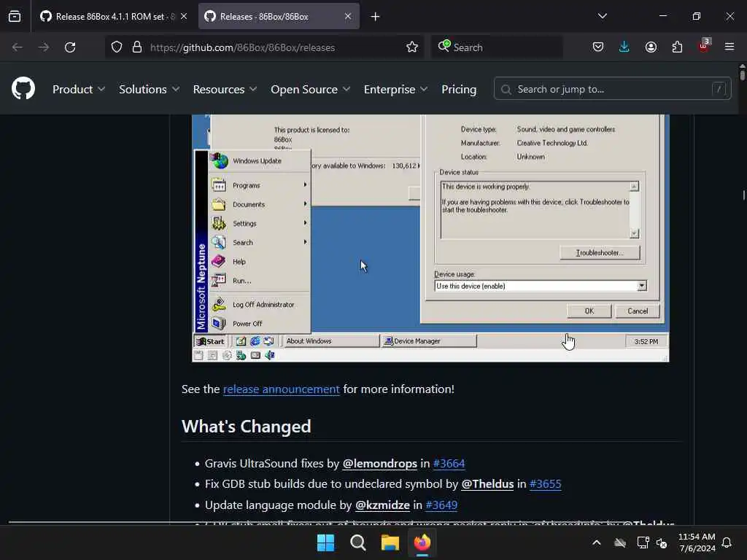Open pull request #3664 link
747x560 pixels.
pos(449,463)
